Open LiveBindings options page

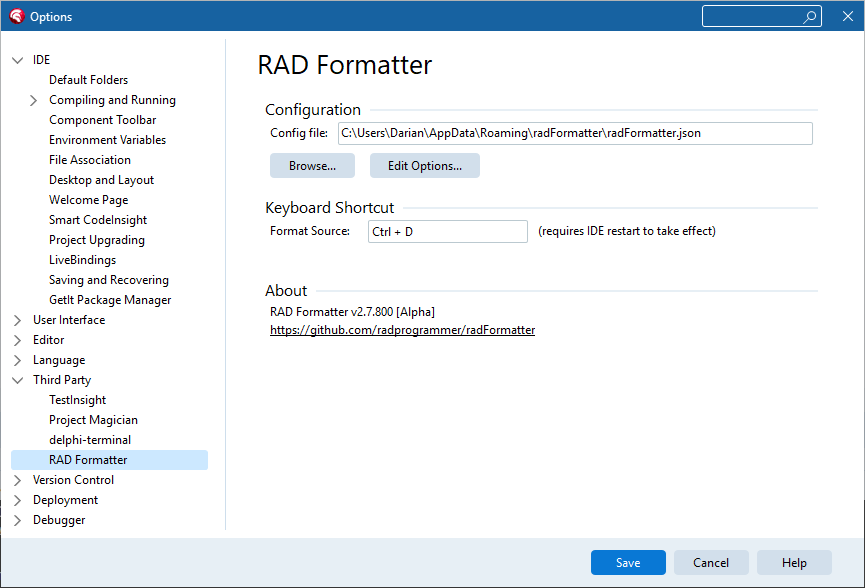pos(83,260)
